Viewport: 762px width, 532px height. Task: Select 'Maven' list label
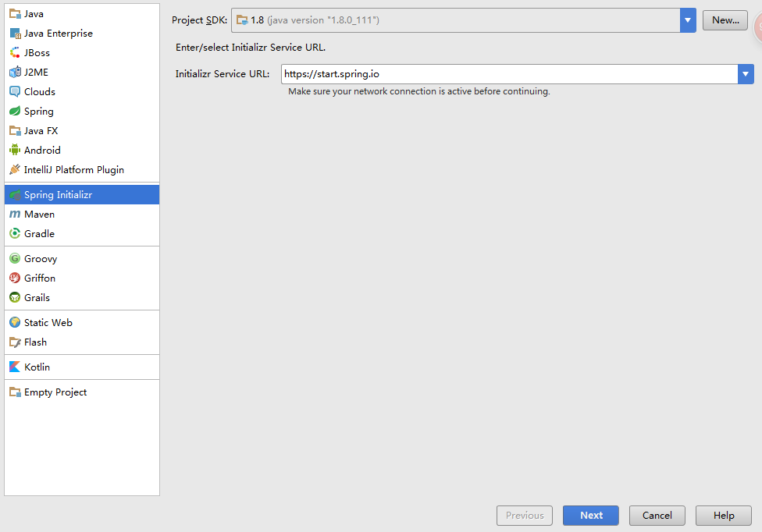pyautogui.click(x=39, y=214)
